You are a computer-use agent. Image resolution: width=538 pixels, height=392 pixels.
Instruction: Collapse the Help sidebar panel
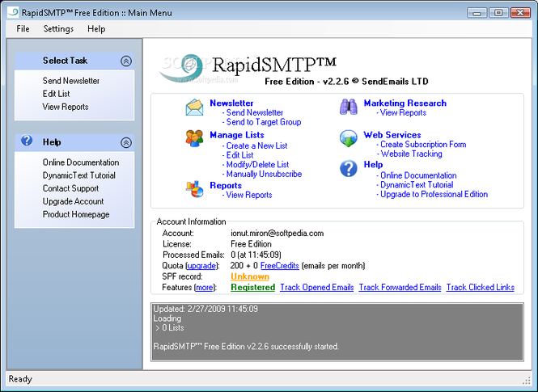pyautogui.click(x=126, y=142)
